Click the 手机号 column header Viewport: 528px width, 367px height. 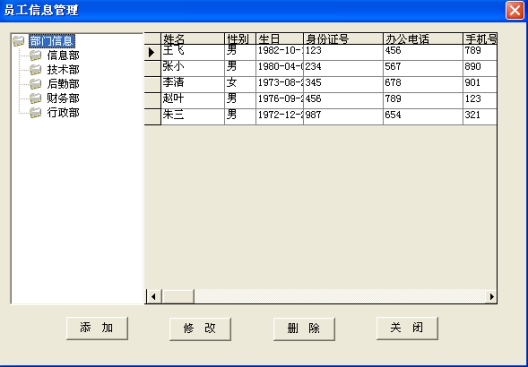pyautogui.click(x=480, y=39)
